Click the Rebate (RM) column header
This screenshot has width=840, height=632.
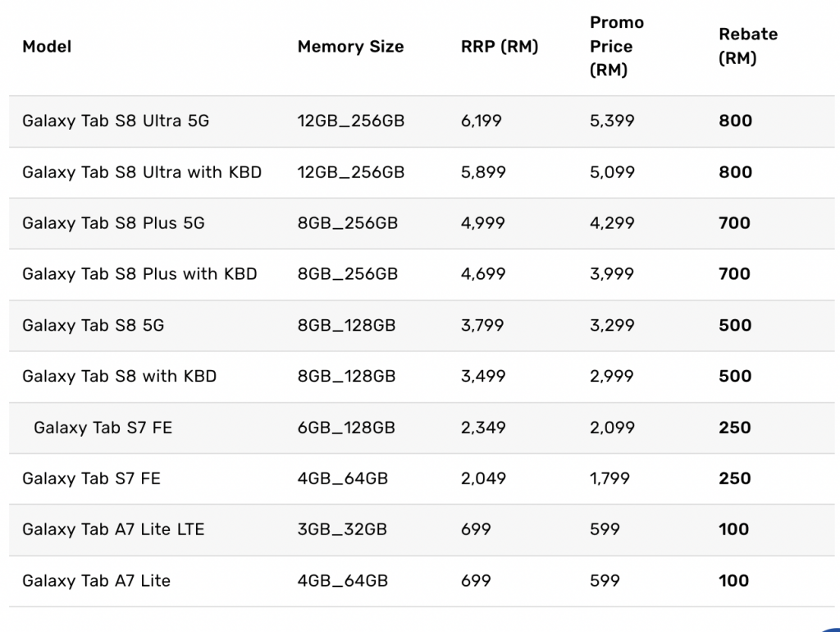[x=748, y=46]
